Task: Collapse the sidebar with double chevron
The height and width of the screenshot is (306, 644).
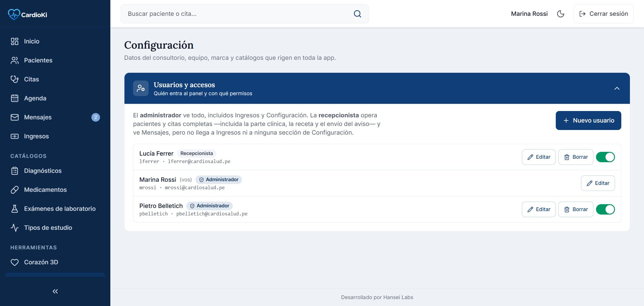Action: (x=55, y=291)
